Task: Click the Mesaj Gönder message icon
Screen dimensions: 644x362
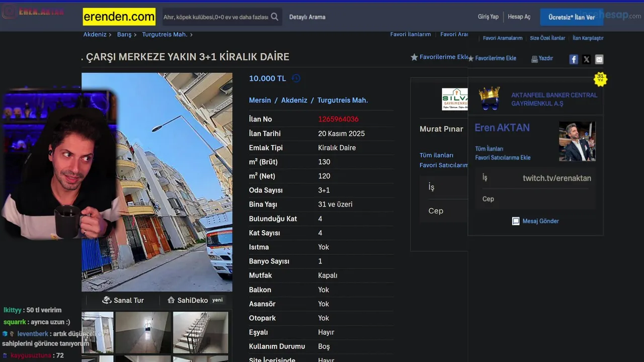Action: 516,221
